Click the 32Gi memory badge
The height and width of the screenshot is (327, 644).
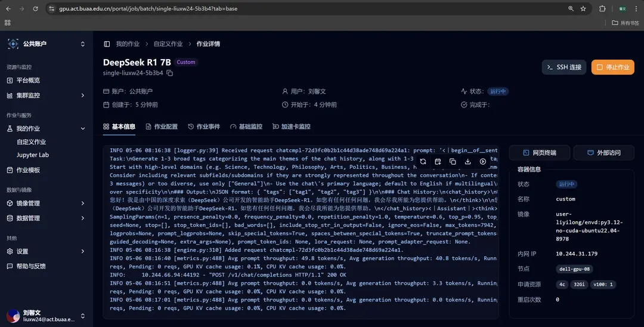click(579, 285)
